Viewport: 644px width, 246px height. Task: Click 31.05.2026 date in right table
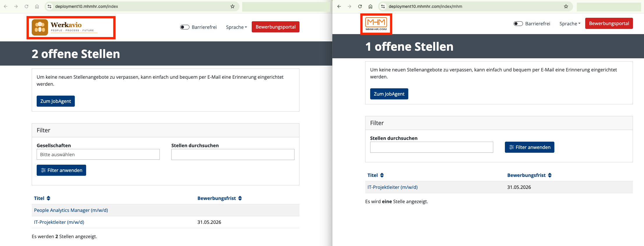(x=519, y=187)
